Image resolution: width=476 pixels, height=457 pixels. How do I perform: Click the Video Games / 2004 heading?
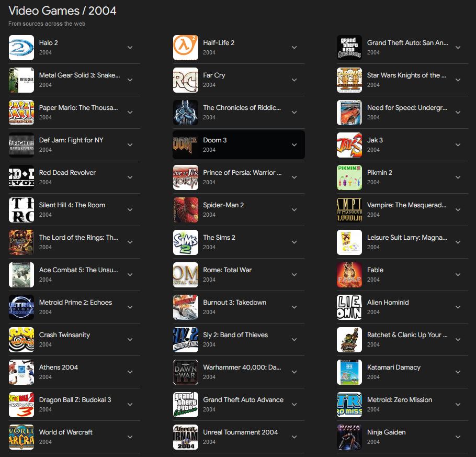63,11
